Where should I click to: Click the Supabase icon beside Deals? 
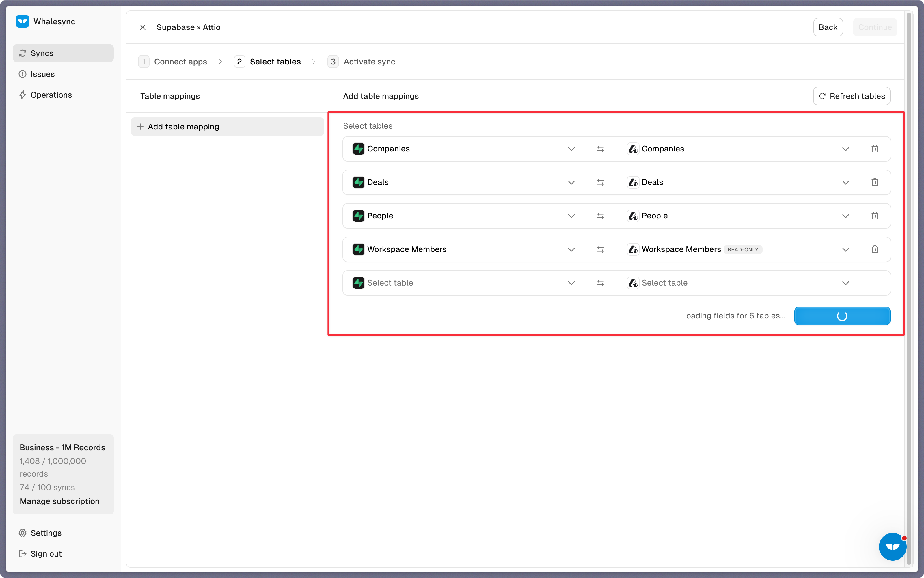358,182
